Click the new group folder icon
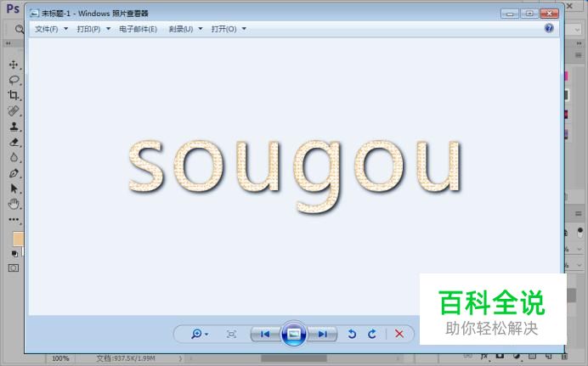Viewport: 588px width, 366px height. 532,356
